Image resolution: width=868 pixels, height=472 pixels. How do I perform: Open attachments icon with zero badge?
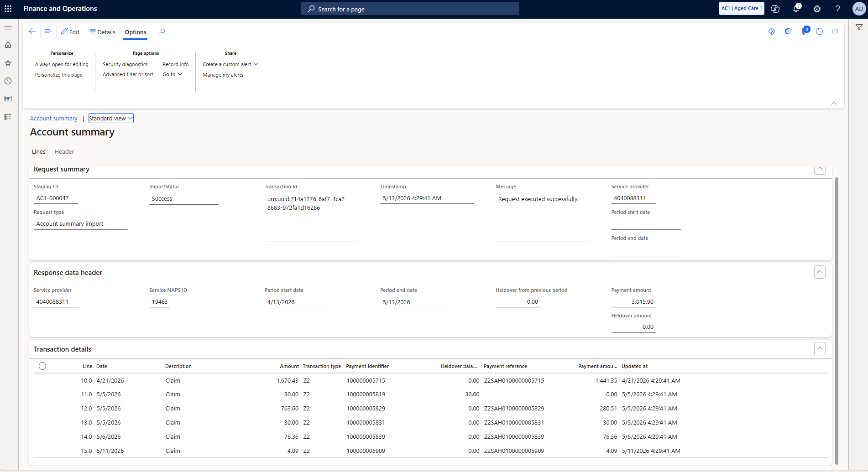click(x=805, y=31)
